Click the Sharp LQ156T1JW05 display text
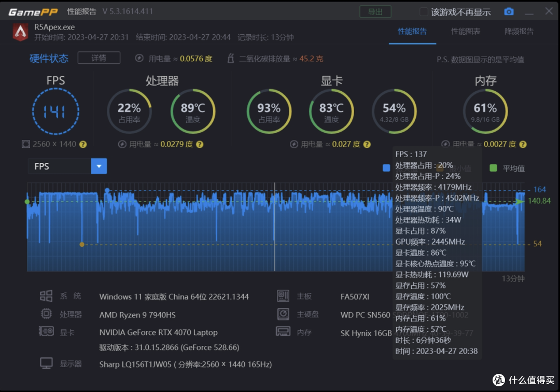 [x=185, y=365]
